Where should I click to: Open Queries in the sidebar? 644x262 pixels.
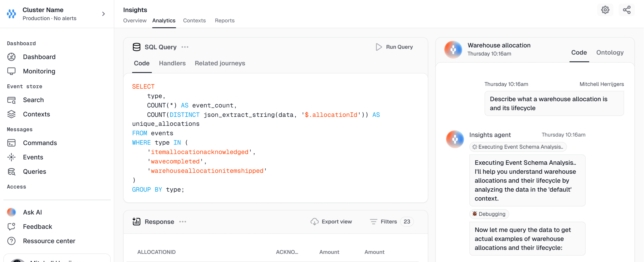34,172
